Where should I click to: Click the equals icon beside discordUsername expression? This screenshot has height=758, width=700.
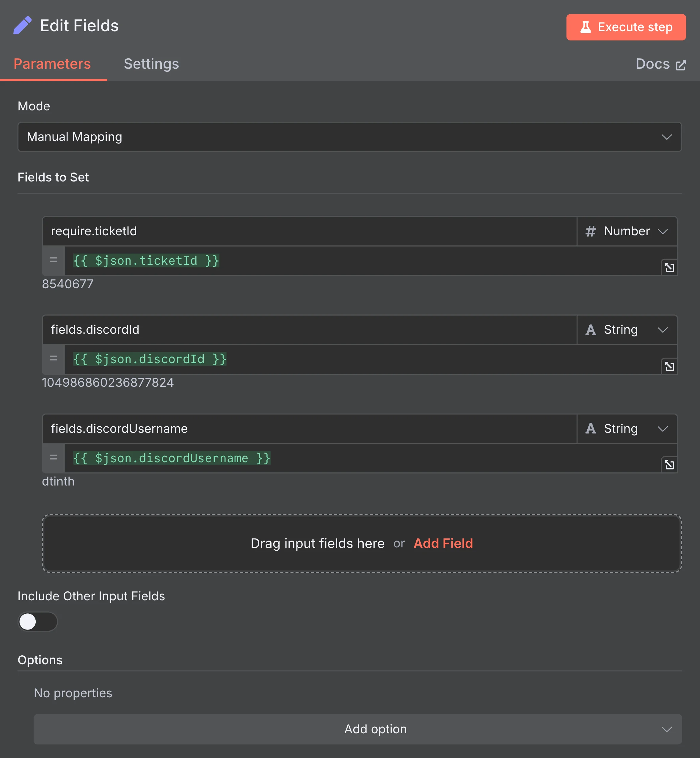pyautogui.click(x=53, y=458)
